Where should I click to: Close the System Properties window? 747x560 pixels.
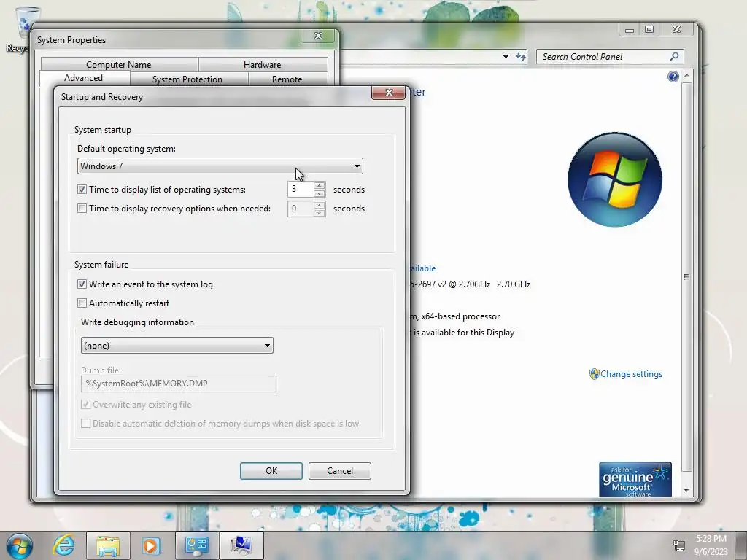click(x=318, y=36)
